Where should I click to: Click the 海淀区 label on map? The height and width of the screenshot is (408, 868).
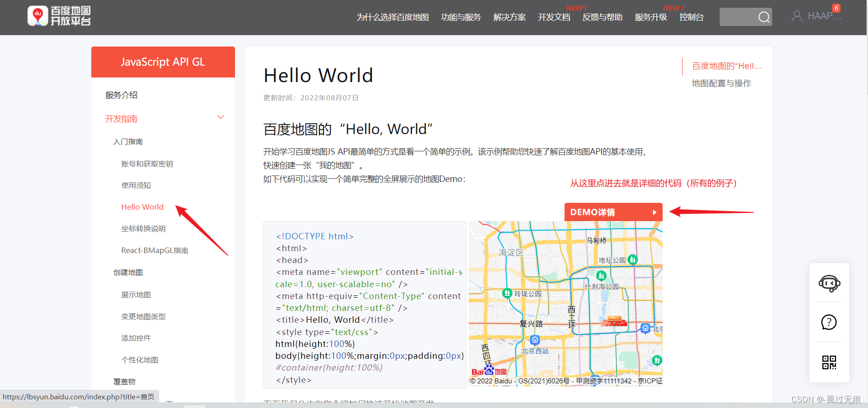(x=511, y=252)
